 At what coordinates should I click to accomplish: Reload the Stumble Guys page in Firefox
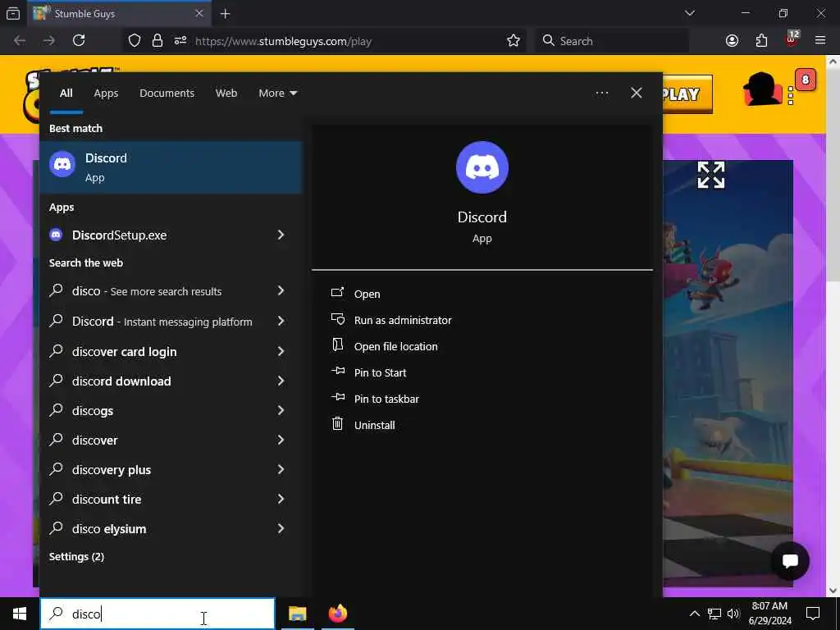click(79, 41)
